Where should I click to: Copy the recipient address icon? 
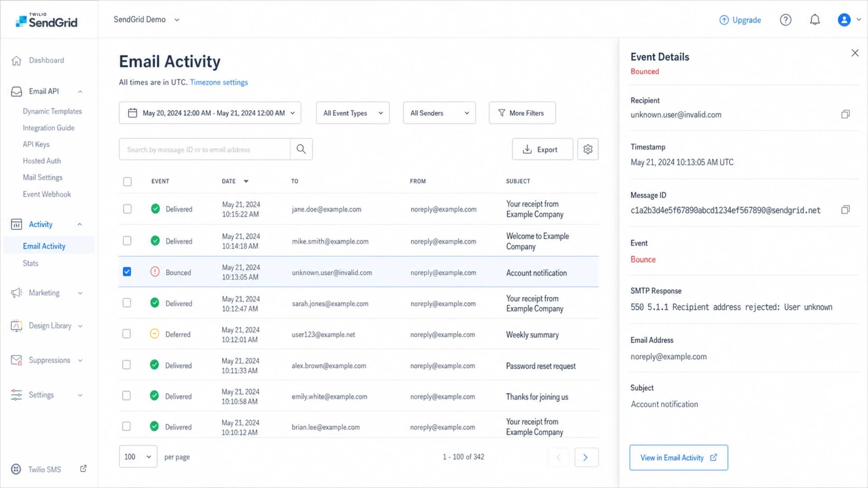pos(845,114)
